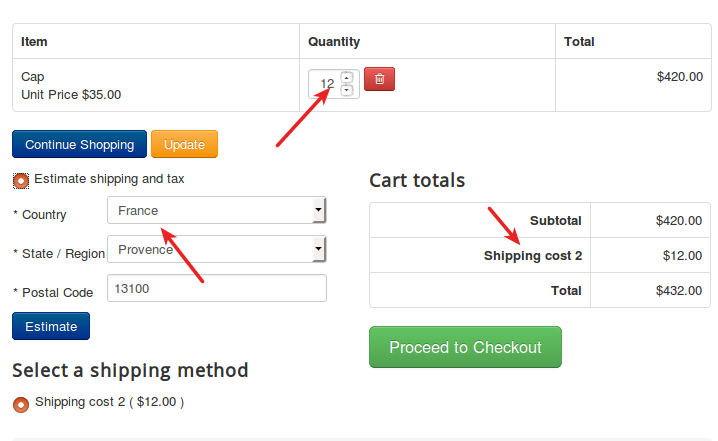Open the Country dropdown showing France
Screen dimensions: 718x441
[216, 210]
